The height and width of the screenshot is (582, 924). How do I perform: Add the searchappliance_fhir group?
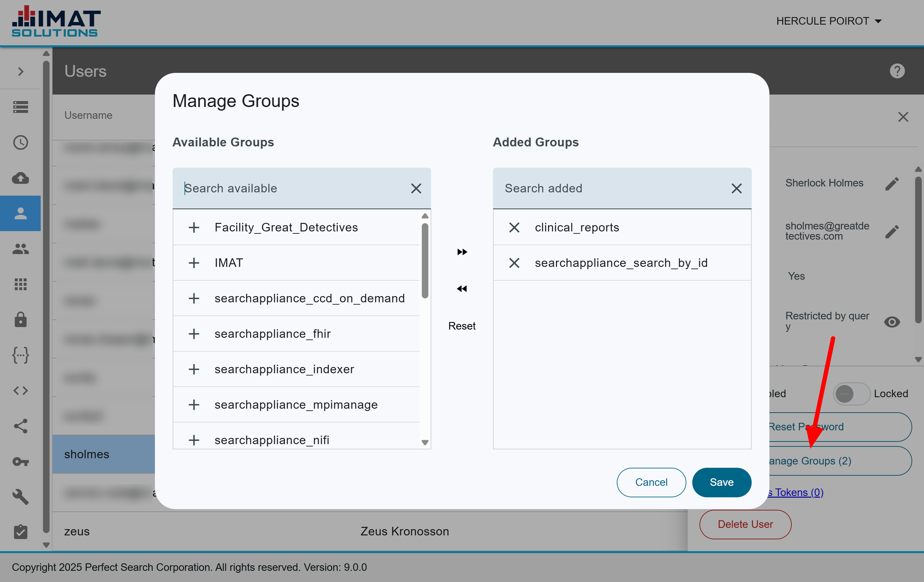194,334
